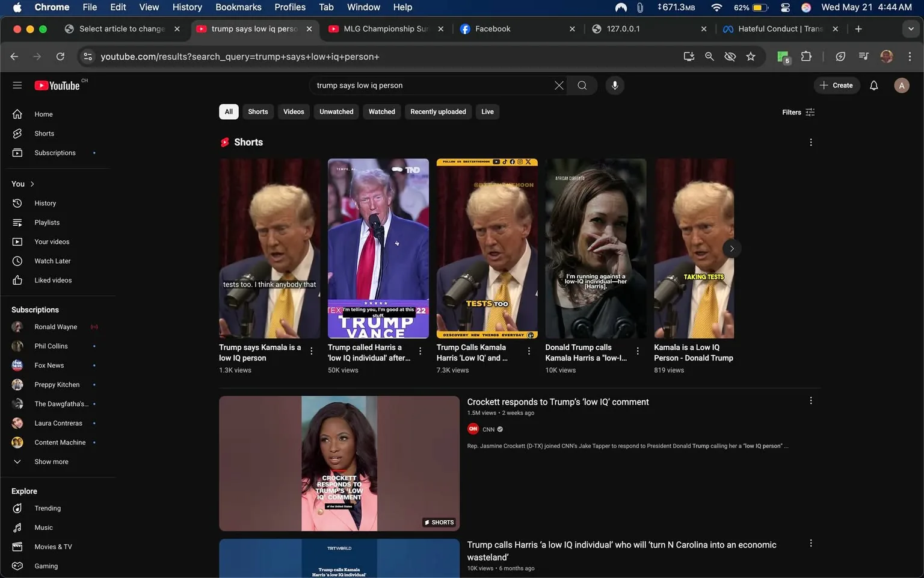
Task: Open search Filters panel
Action: [797, 112]
